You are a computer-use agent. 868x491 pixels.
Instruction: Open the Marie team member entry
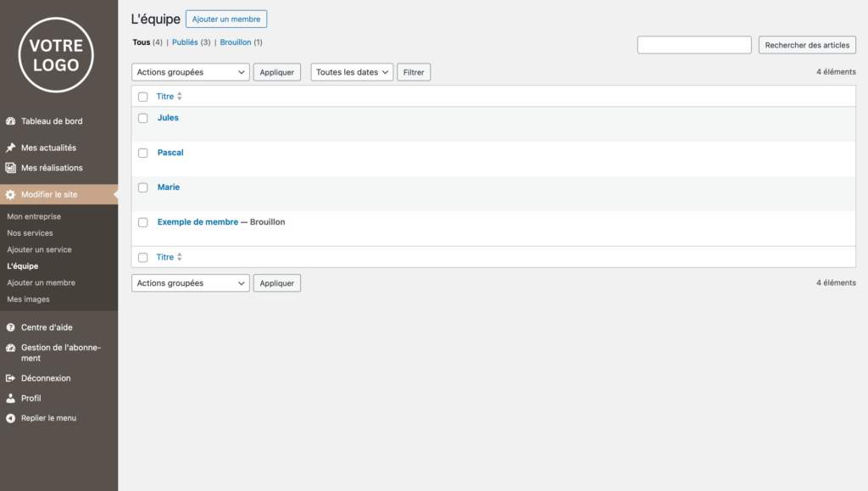point(169,187)
